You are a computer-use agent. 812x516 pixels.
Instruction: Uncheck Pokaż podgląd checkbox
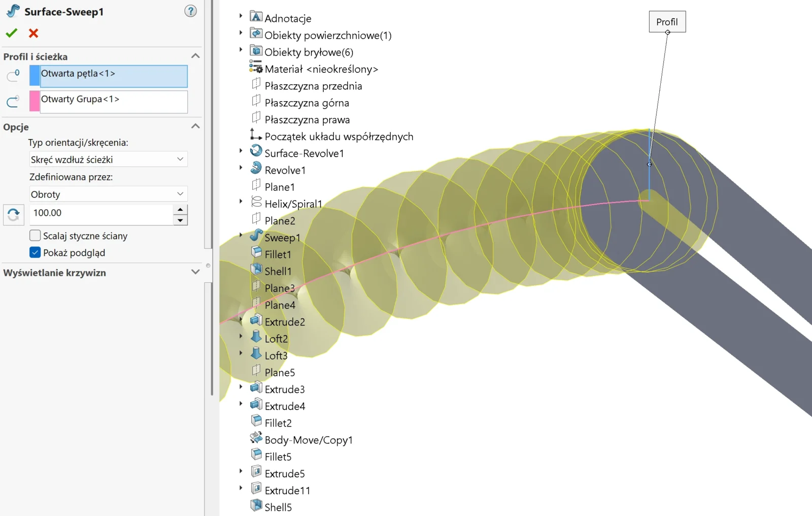point(35,252)
